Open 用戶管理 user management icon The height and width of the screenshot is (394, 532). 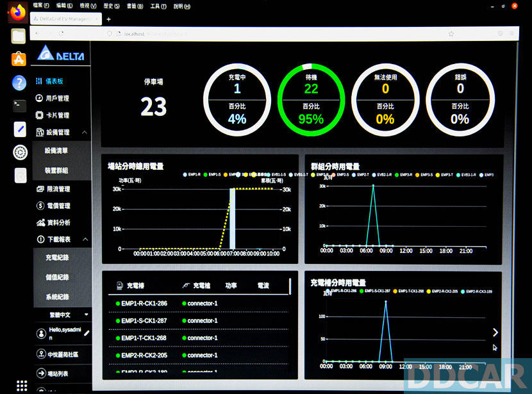(39, 99)
